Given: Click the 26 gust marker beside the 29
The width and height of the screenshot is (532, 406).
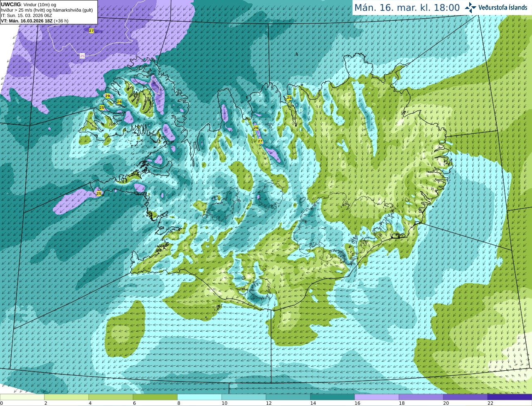Looking at the screenshot, I should 119,102.
